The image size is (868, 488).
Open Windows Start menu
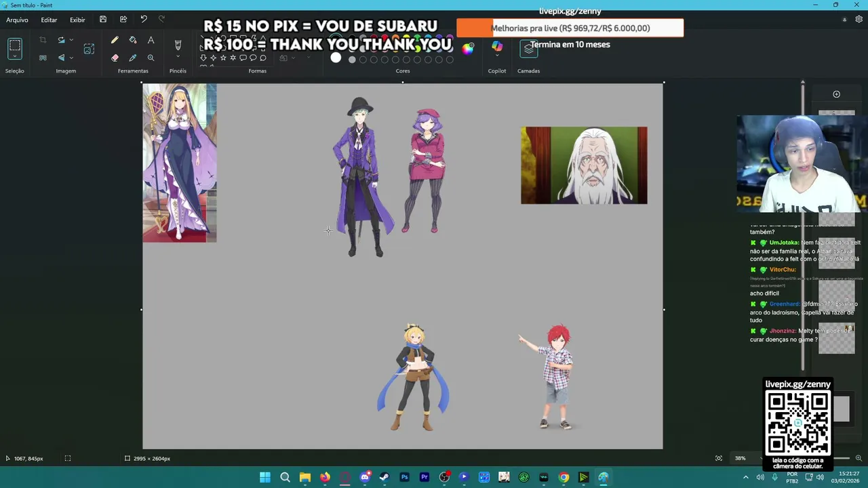tap(265, 477)
